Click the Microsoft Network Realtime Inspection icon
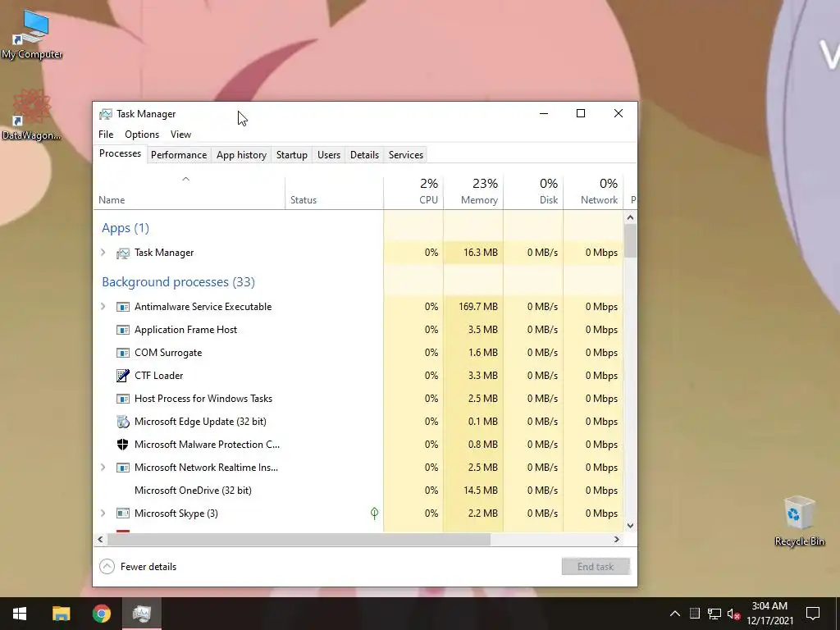 click(x=123, y=468)
